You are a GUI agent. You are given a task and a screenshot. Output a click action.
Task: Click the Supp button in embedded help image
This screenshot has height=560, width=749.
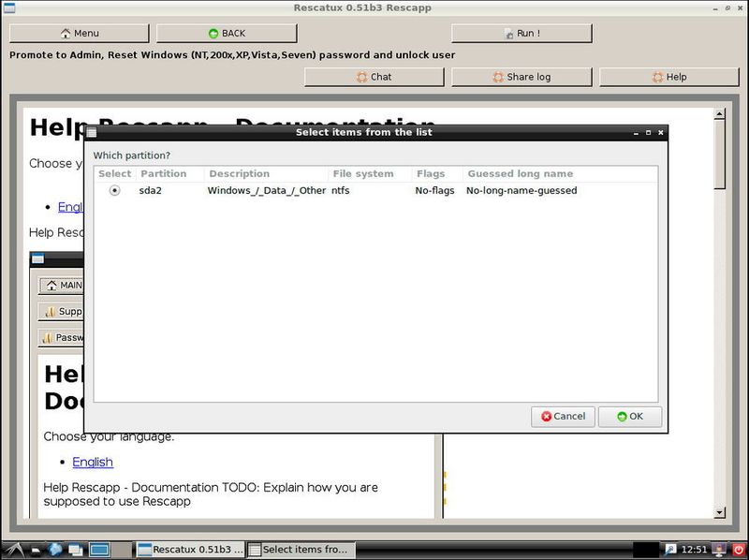click(61, 312)
